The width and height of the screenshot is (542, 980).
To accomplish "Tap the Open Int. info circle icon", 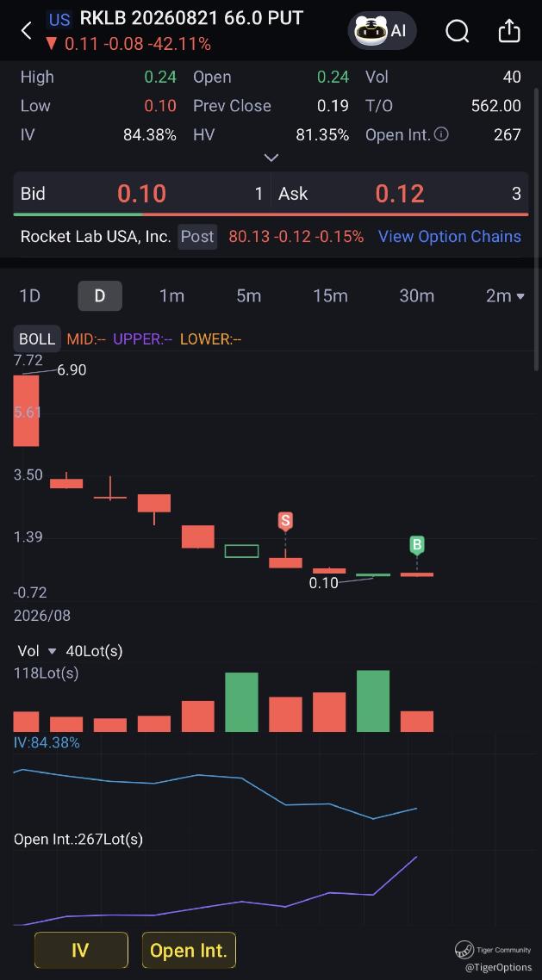I will [441, 133].
